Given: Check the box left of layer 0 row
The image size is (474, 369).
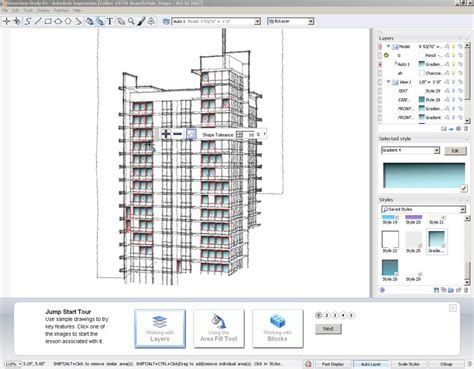Looking at the screenshot, I should coord(380,55).
